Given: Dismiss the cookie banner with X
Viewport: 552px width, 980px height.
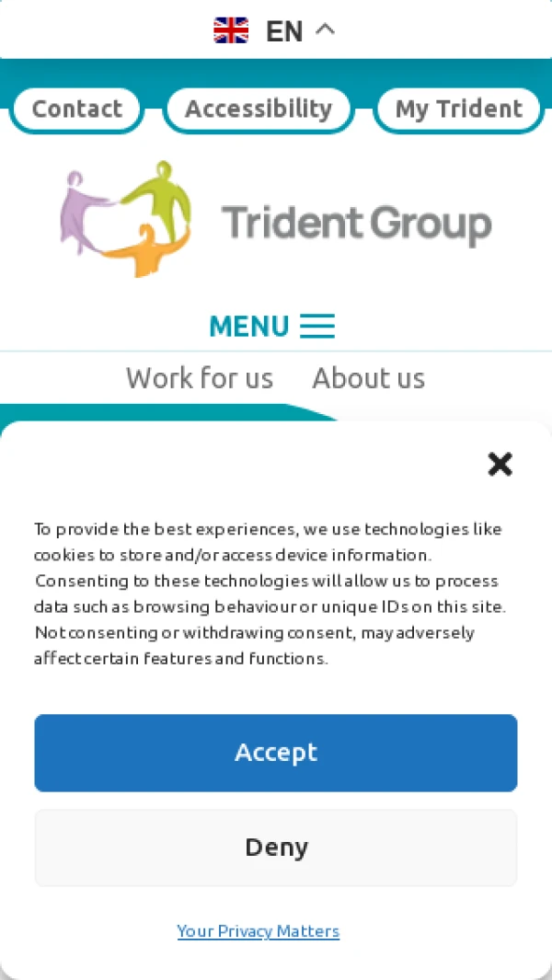Looking at the screenshot, I should coord(500,465).
